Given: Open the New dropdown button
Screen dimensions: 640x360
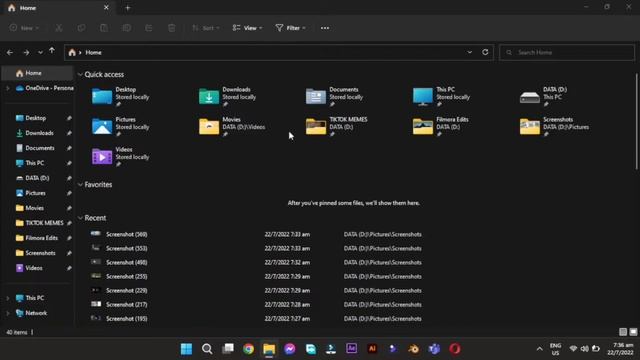Looking at the screenshot, I should [24, 28].
